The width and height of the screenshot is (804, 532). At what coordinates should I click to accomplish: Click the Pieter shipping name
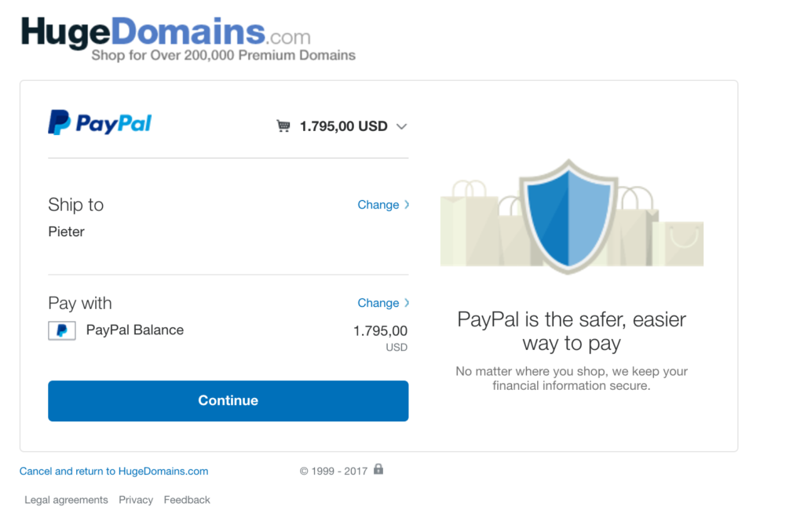click(66, 231)
